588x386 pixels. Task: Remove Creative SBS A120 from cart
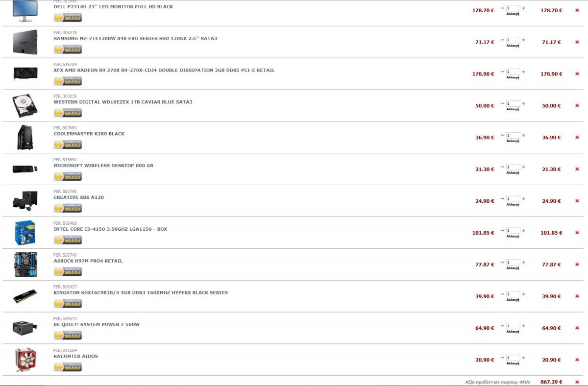tap(577, 201)
